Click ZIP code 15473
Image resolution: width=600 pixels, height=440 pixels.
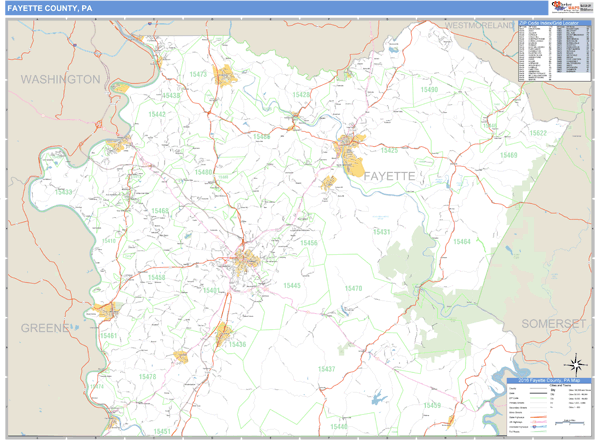point(198,74)
